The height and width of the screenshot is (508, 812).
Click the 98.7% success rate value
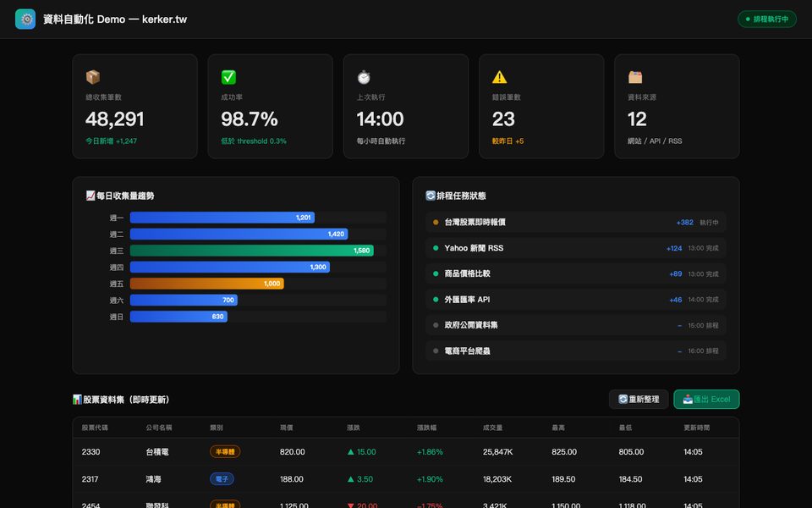pos(250,119)
